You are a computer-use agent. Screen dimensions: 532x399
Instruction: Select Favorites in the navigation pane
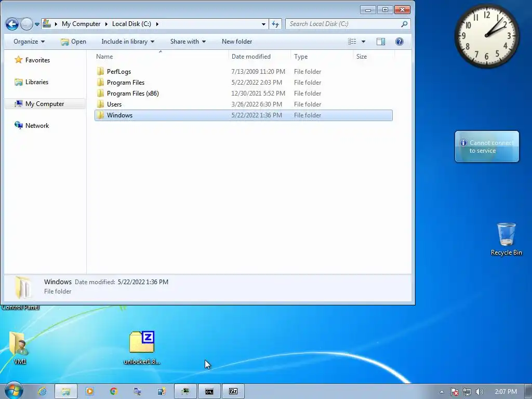click(33, 60)
